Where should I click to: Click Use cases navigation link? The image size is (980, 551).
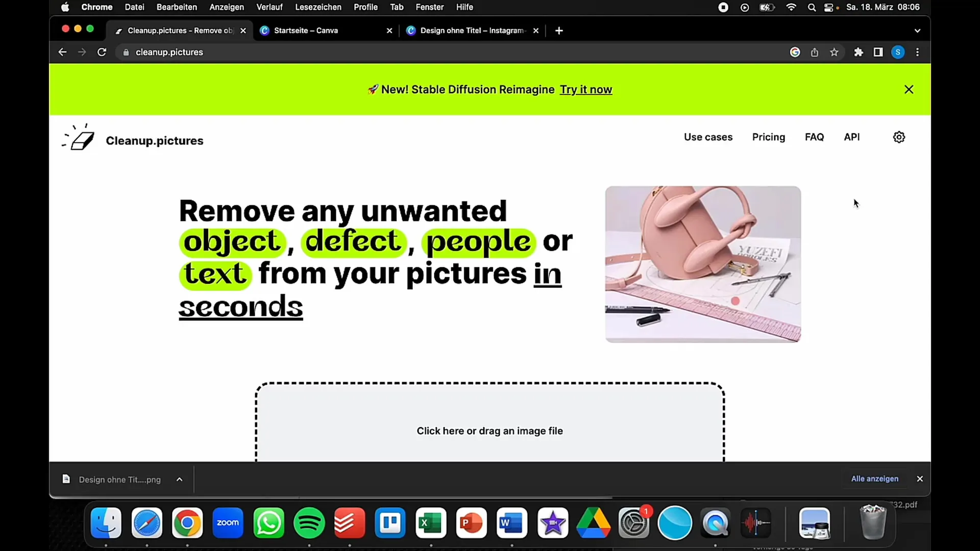tap(708, 137)
